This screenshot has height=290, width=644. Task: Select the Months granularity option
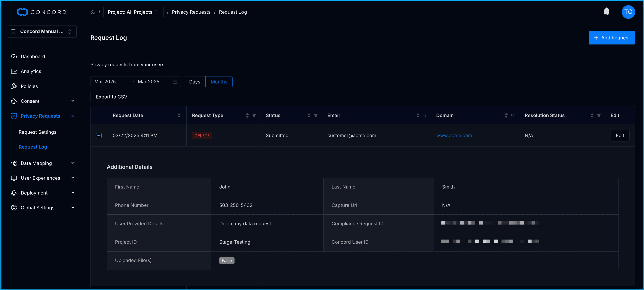click(219, 82)
